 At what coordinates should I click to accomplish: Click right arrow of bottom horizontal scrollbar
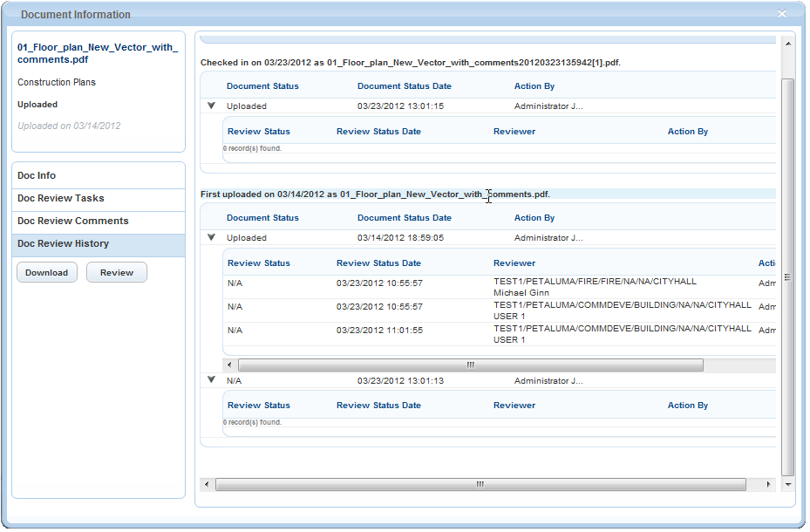point(768,484)
